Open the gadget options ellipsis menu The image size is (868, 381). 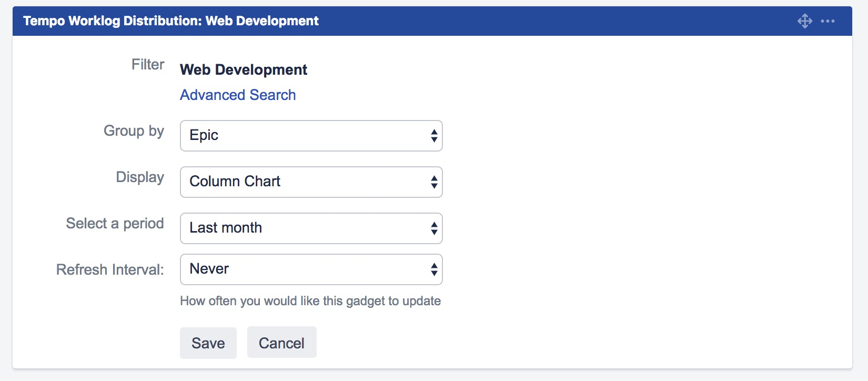click(x=827, y=21)
